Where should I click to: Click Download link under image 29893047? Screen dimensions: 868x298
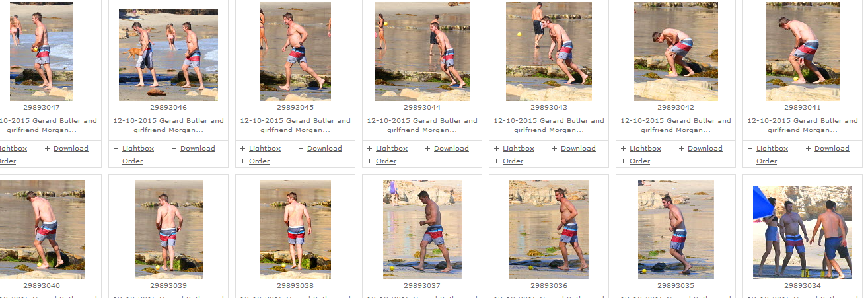coord(71,149)
